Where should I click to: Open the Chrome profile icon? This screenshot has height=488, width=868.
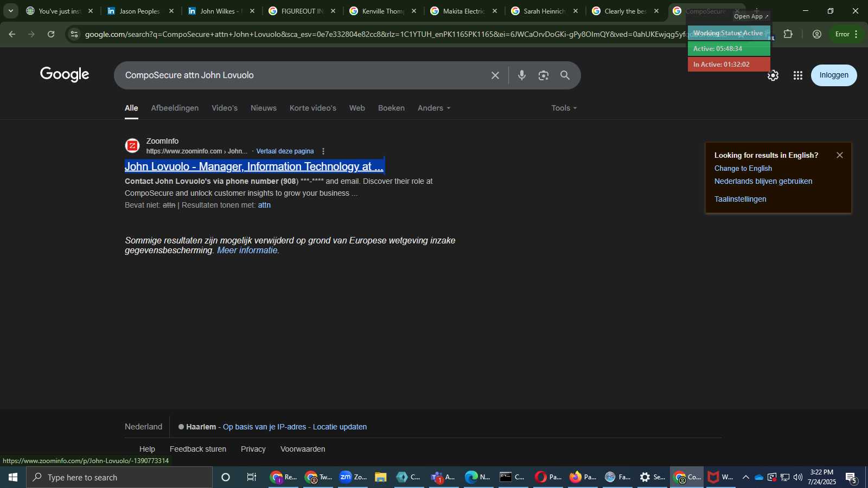[817, 34]
